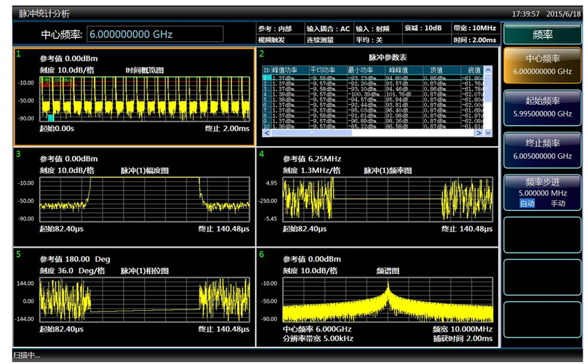
Task: Select 自动 mode for frequency step
Action: (x=527, y=203)
